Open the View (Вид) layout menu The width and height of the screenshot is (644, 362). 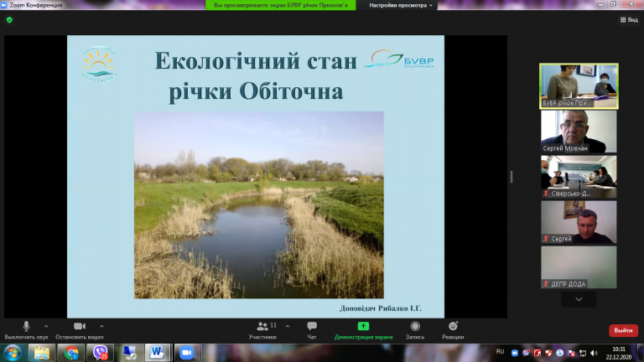click(x=629, y=20)
